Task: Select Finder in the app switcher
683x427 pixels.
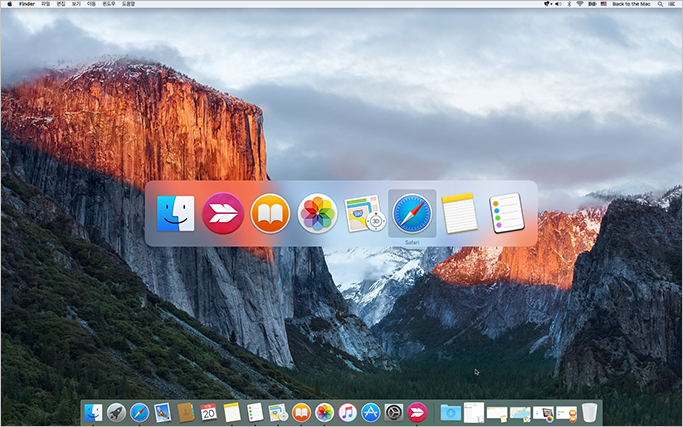Action: (x=176, y=214)
